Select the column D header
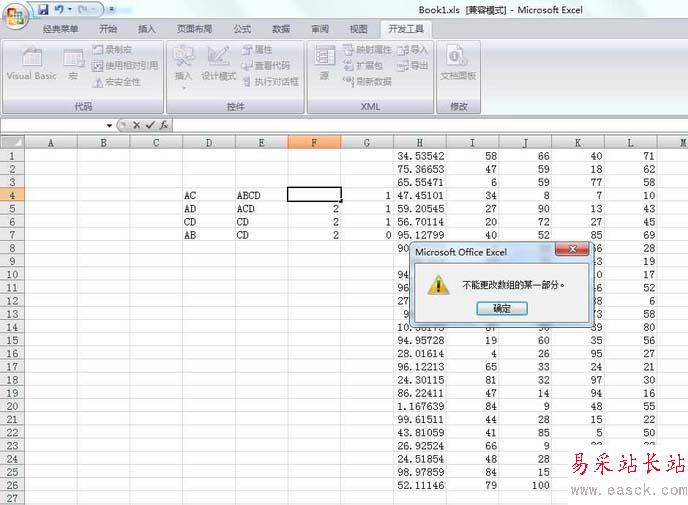The image size is (688, 505). tap(209, 143)
